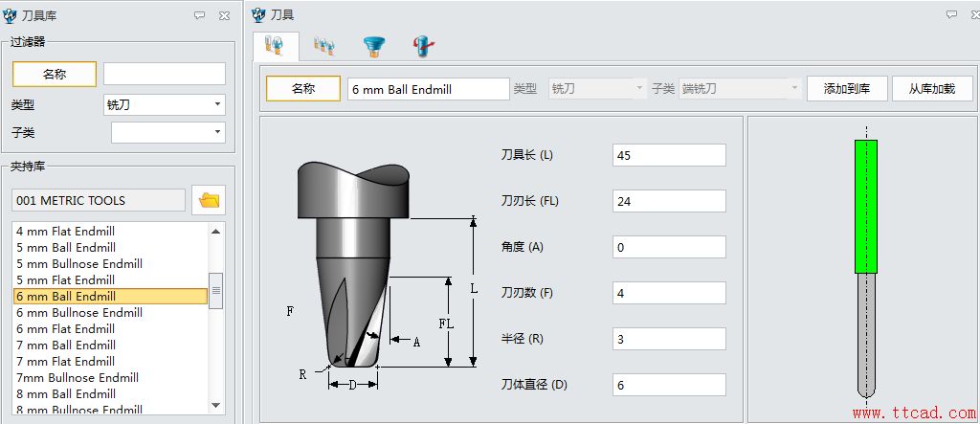Select 6 mm Flat Endmill in list

110,329
